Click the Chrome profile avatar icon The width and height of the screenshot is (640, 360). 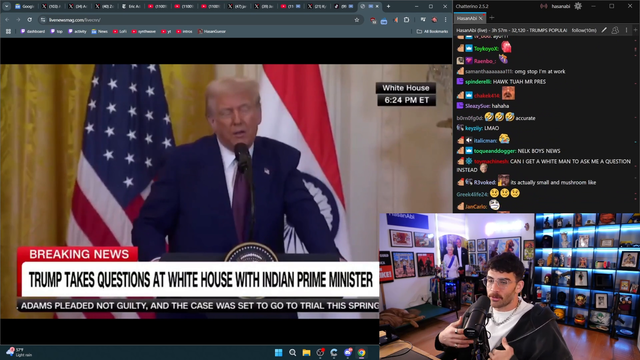pyautogui.click(x=435, y=20)
